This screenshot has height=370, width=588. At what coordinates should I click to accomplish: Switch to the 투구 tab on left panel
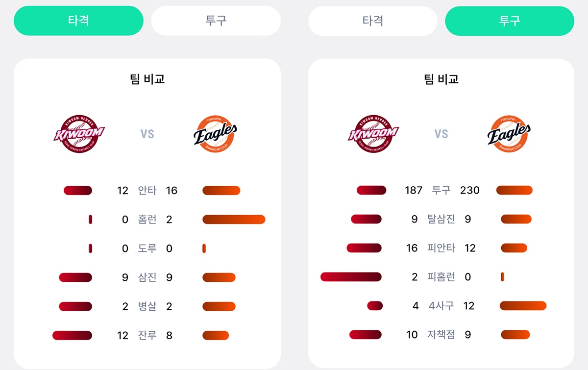click(216, 21)
